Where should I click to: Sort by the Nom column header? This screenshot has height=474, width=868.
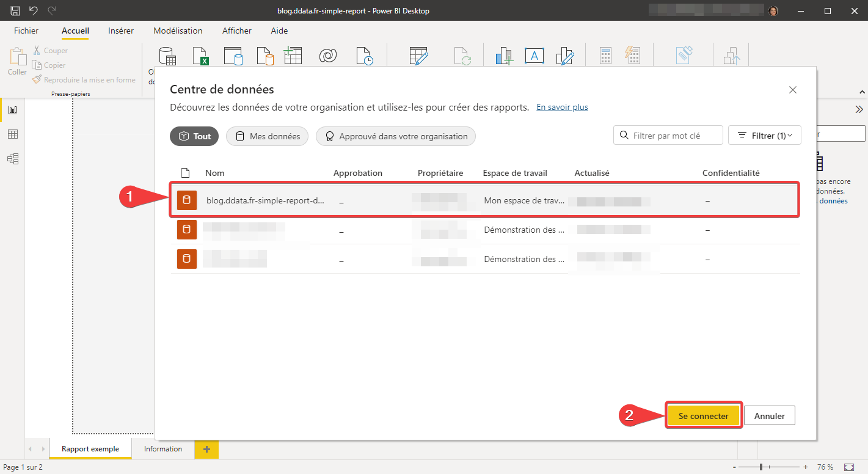pyautogui.click(x=214, y=173)
